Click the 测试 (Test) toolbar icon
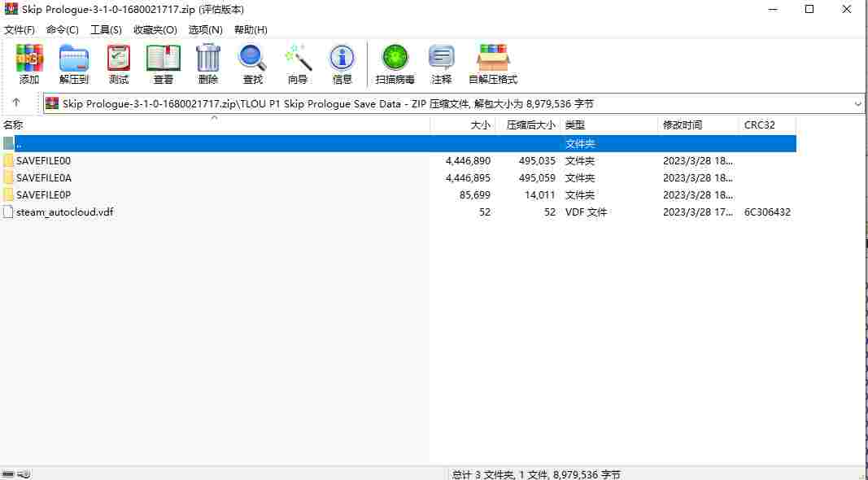Screen dimensions: 868x480 119,58
